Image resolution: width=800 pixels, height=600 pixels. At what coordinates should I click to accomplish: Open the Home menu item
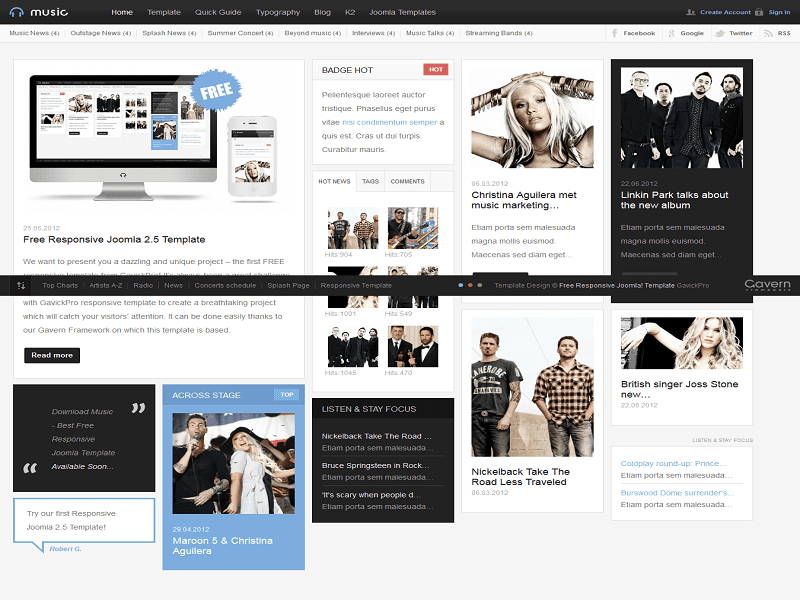pyautogui.click(x=122, y=12)
